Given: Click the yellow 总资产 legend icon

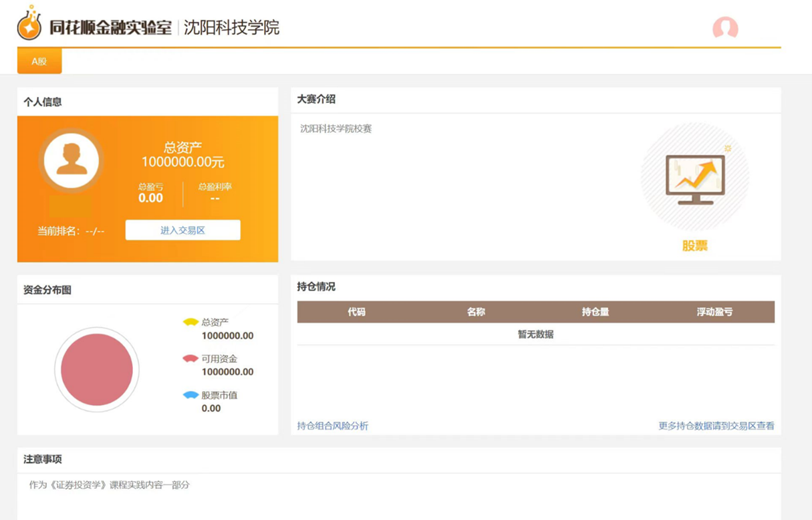Looking at the screenshot, I should pos(191,322).
